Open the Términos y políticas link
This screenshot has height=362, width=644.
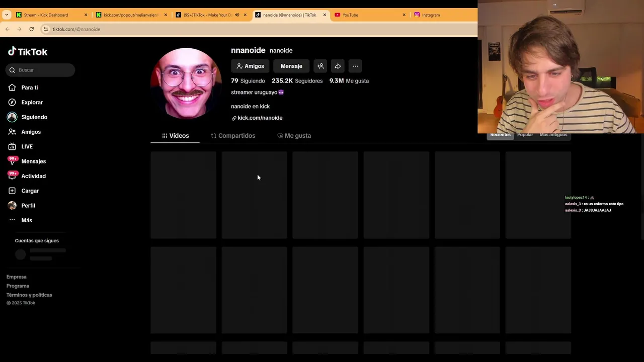[x=29, y=295]
